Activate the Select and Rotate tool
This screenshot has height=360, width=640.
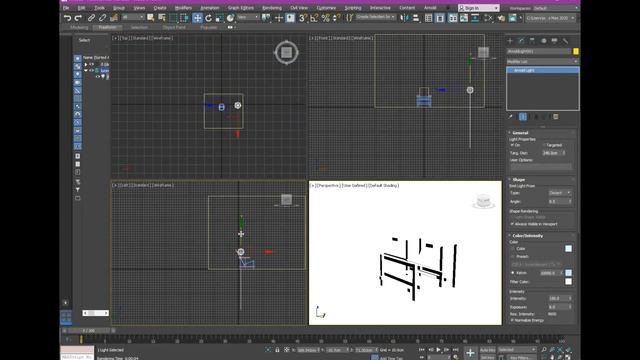click(209, 18)
